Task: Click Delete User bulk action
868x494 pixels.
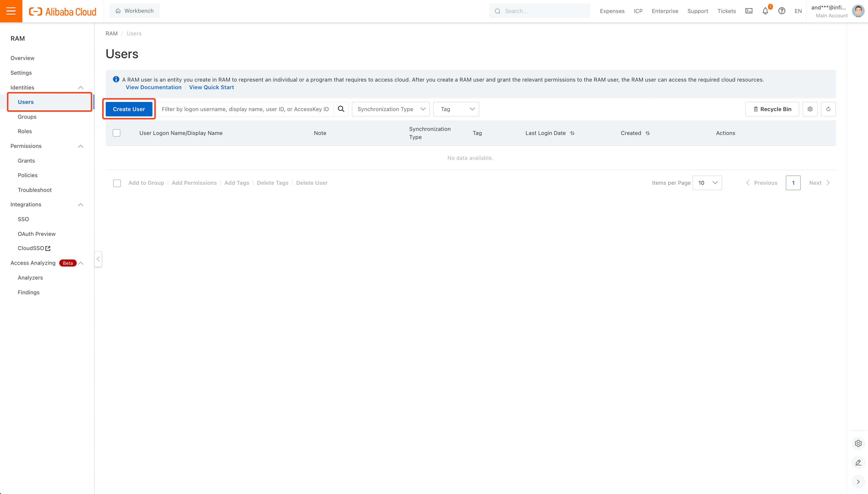Action: (x=312, y=183)
